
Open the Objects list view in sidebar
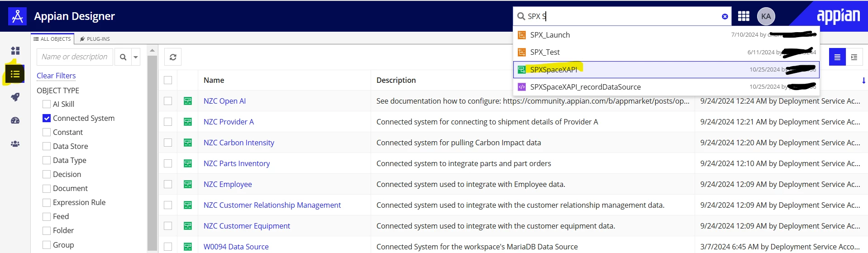(15, 74)
